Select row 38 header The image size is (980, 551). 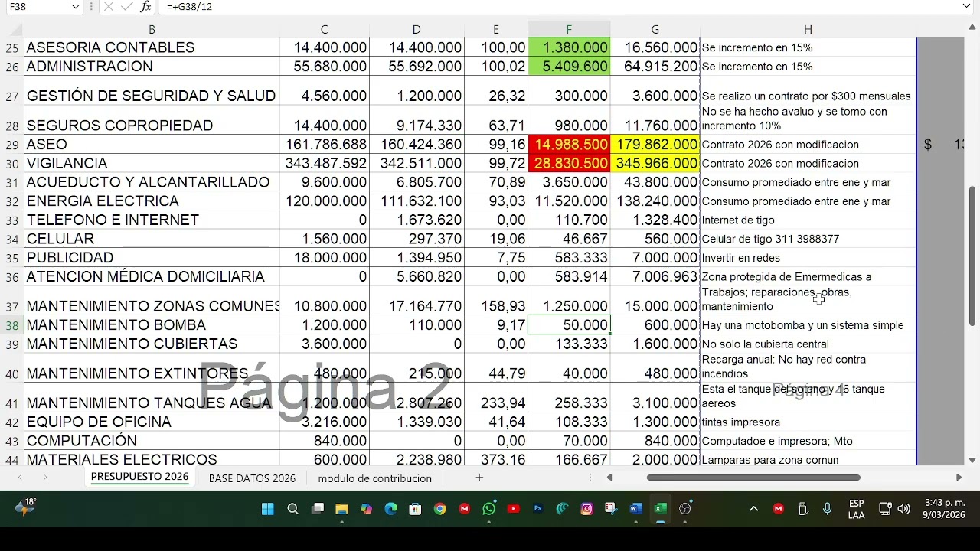[x=11, y=325]
